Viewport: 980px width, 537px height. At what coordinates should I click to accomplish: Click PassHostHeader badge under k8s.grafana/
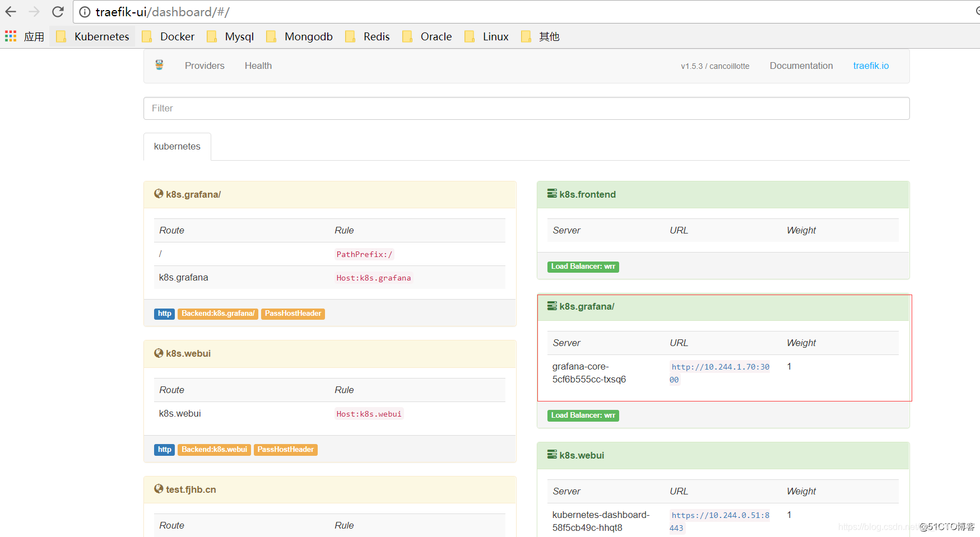(293, 314)
